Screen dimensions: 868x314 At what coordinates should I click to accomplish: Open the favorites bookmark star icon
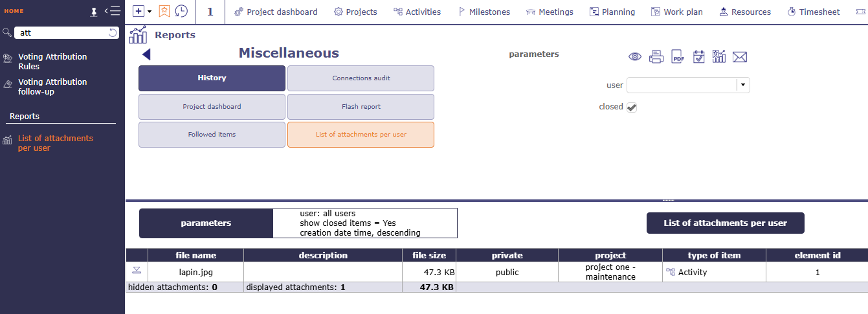[x=164, y=12]
